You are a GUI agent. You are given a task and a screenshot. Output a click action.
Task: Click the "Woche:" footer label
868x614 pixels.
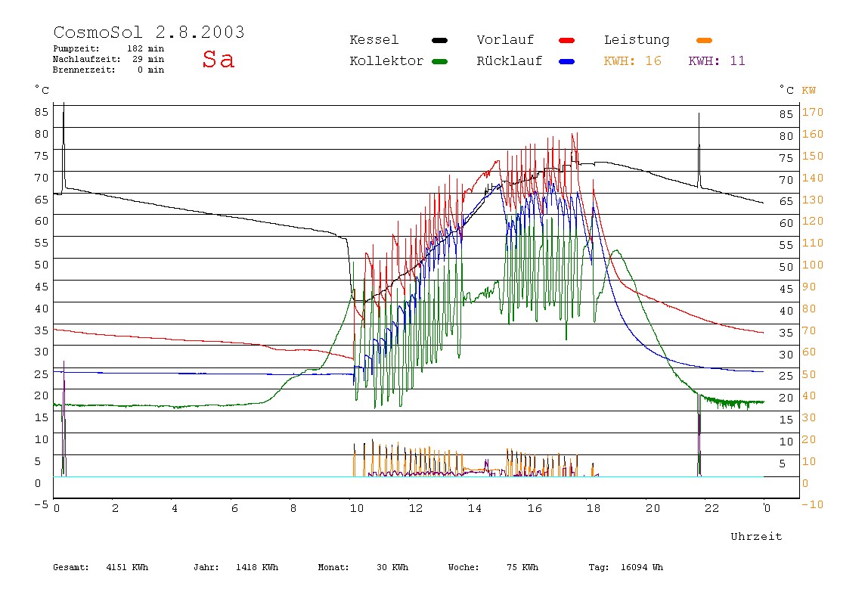(463, 567)
